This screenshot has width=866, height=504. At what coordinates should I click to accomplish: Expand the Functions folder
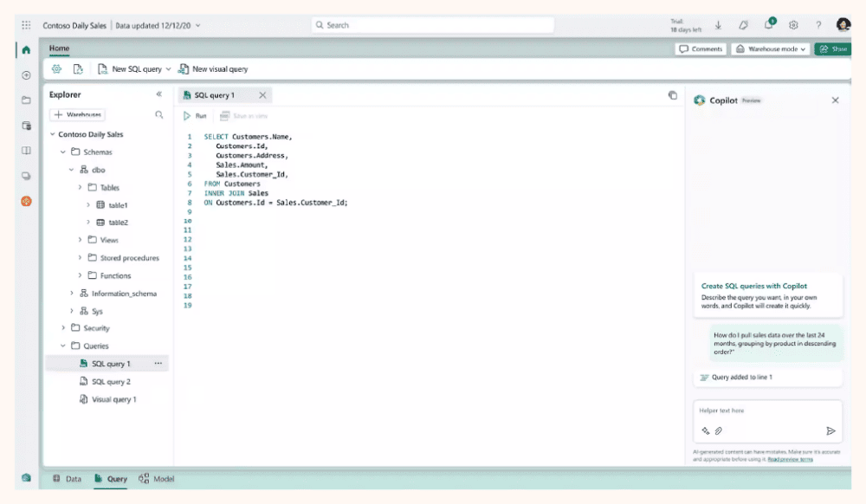point(80,275)
